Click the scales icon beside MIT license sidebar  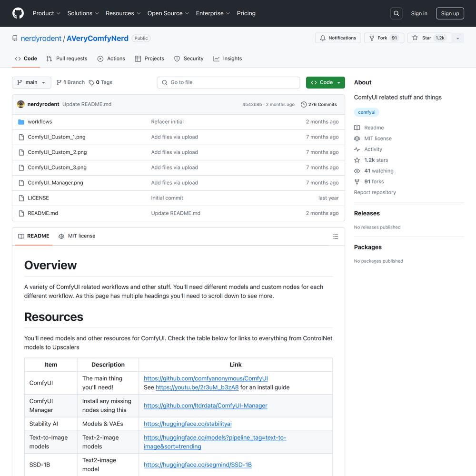pos(357,139)
